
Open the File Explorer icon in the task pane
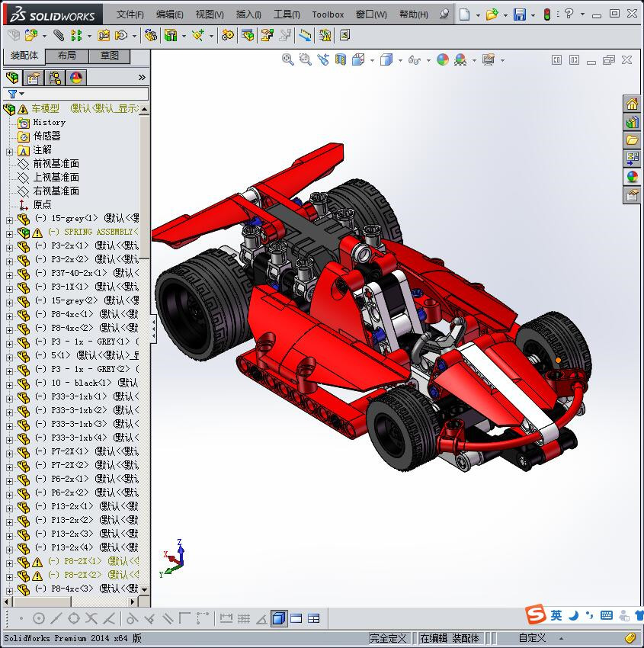(x=631, y=140)
